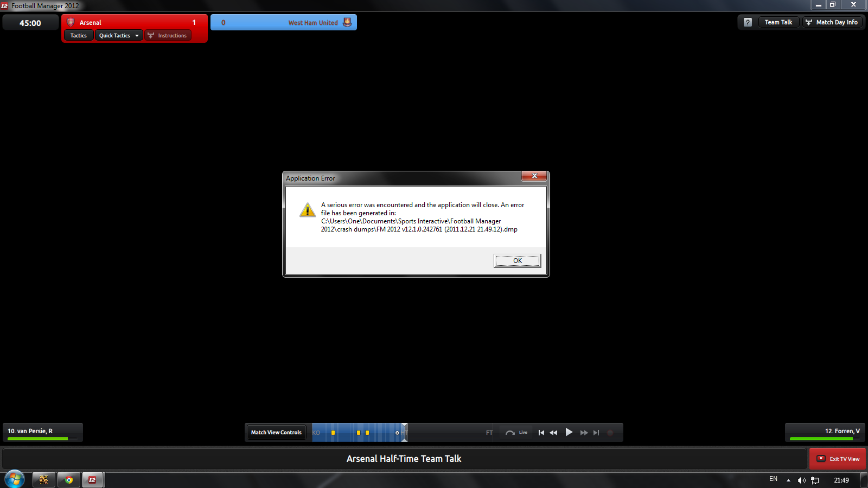Click the FT label on the timeline

pyautogui.click(x=489, y=433)
